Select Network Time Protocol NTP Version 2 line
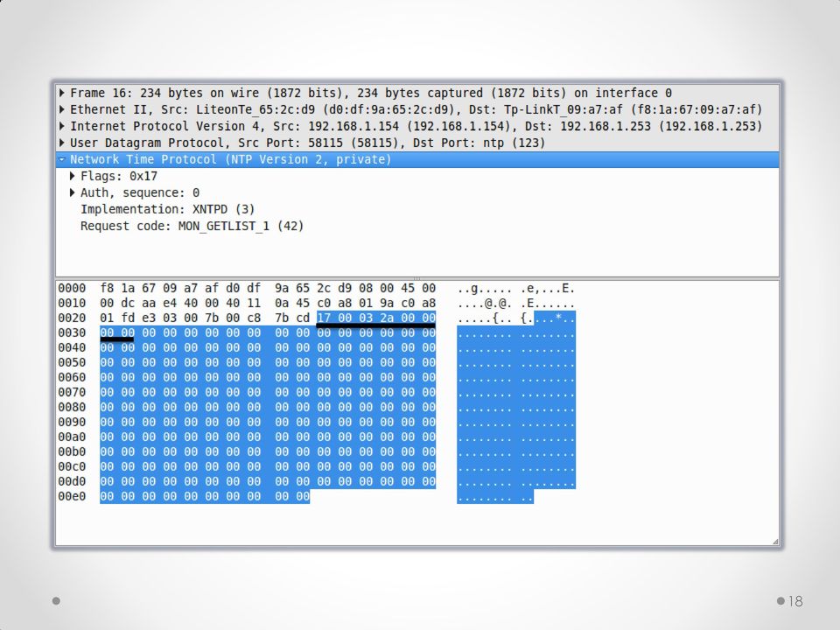This screenshot has height=630, width=840. click(x=417, y=159)
